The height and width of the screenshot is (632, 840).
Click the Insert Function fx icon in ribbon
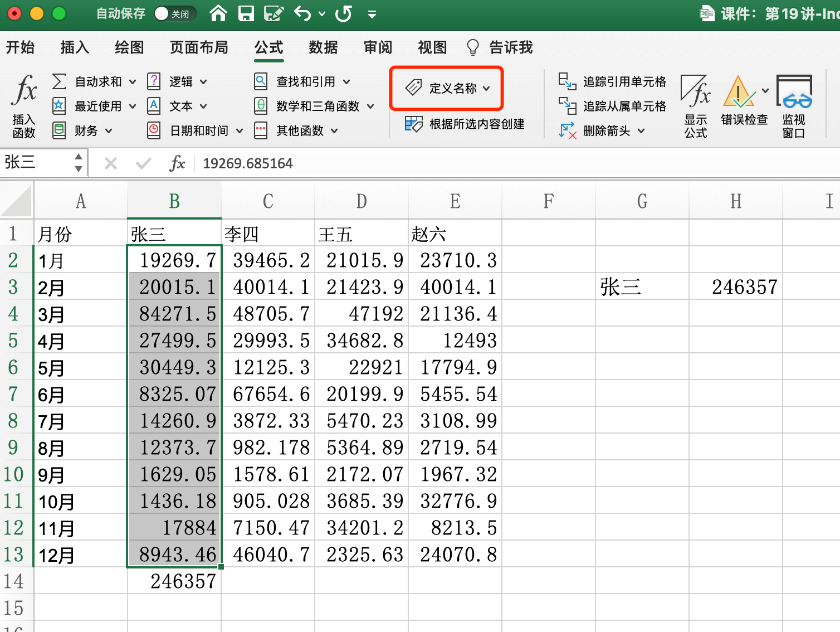[24, 90]
